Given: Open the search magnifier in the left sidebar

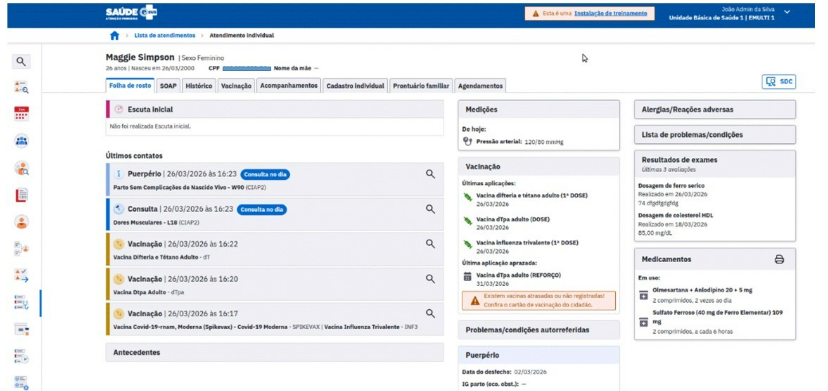Looking at the screenshot, I should 21,62.
